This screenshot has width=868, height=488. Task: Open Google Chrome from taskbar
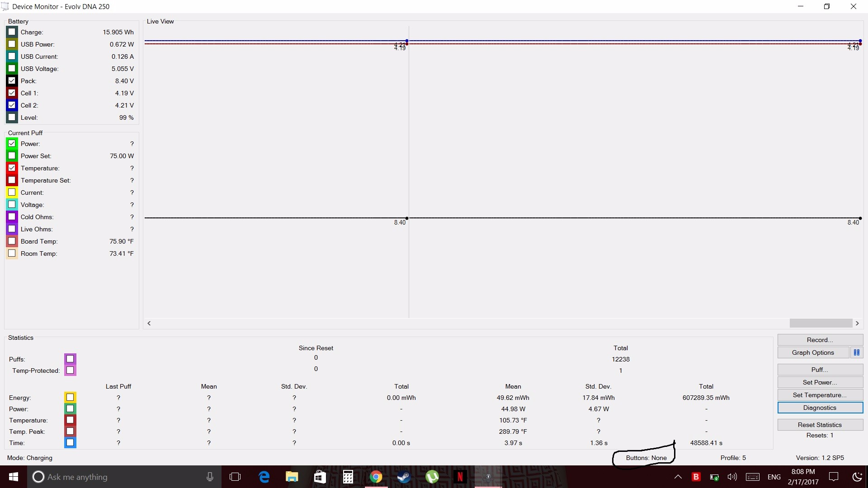pos(376,477)
